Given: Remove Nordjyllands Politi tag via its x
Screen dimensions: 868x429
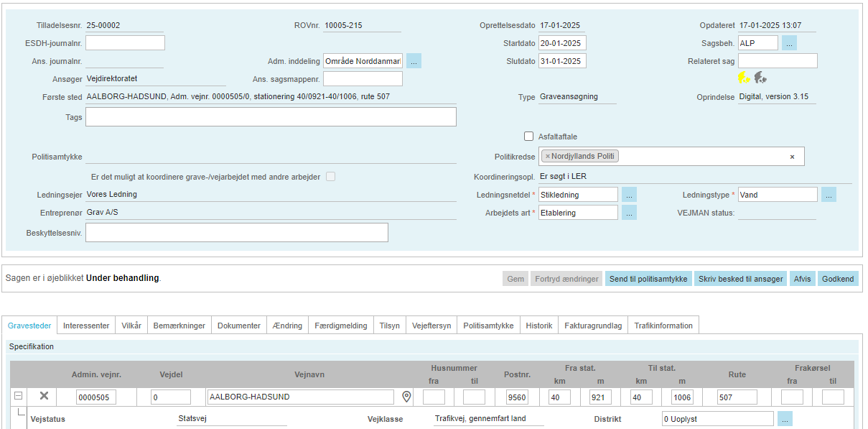Looking at the screenshot, I should tap(547, 156).
